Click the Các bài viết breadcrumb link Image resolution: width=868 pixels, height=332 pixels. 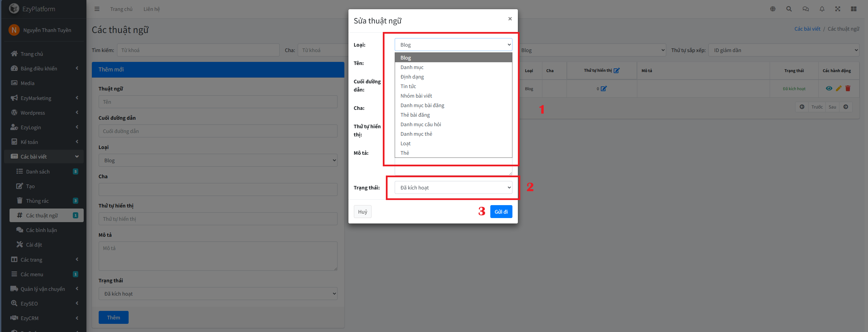click(x=807, y=29)
